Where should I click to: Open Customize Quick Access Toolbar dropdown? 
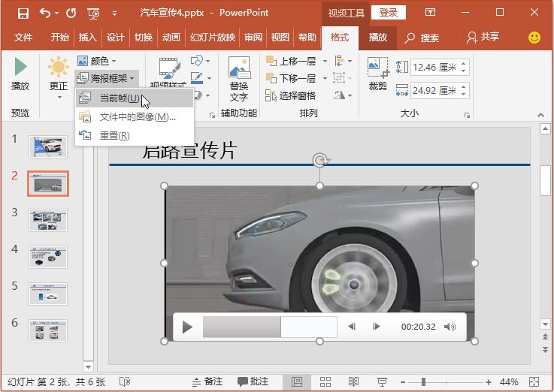point(114,14)
